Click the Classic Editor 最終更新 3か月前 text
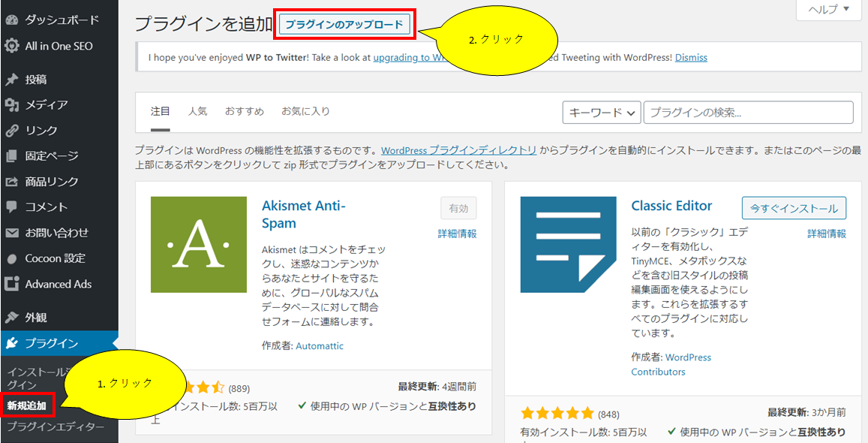The width and height of the screenshot is (868, 443). click(807, 412)
